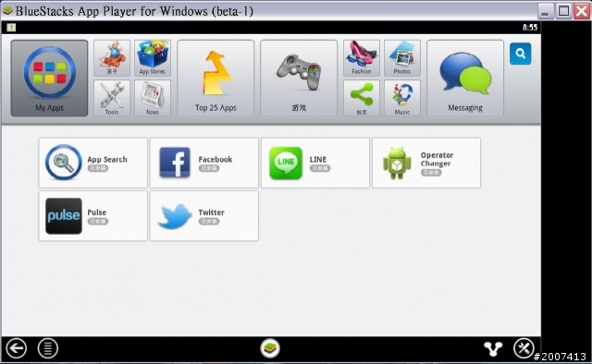Minimize the BlueStacks window
Viewport: 592px width, 364px height.
pos(545,11)
